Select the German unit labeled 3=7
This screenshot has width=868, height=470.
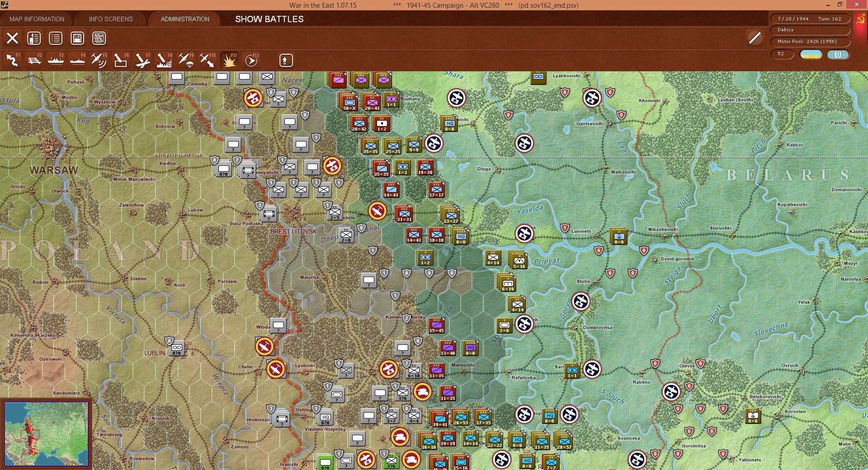[x=391, y=416]
